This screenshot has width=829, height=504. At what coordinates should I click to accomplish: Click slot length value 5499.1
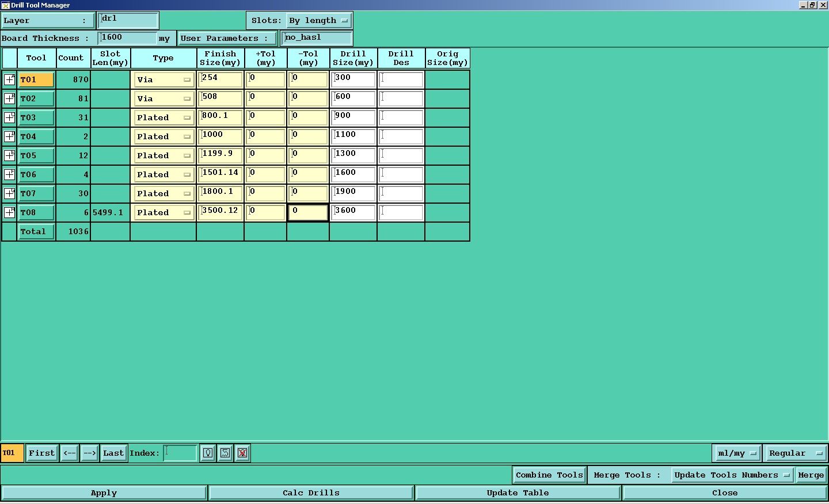point(108,212)
